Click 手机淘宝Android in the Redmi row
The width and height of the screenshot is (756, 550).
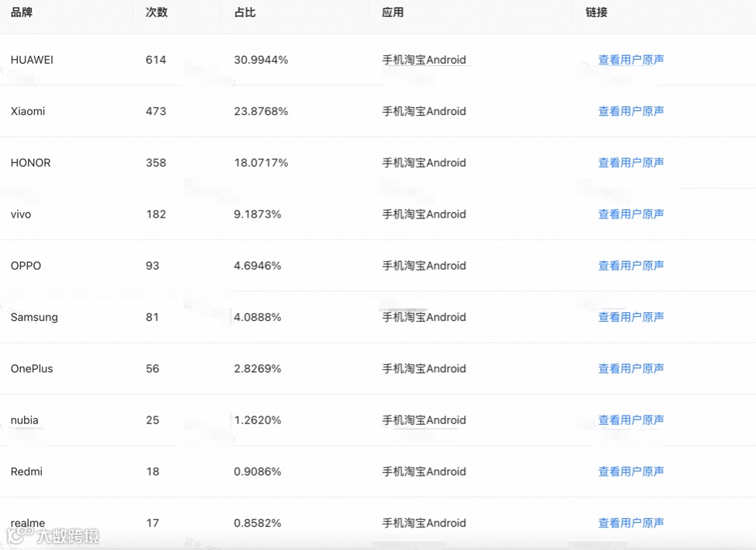click(425, 472)
